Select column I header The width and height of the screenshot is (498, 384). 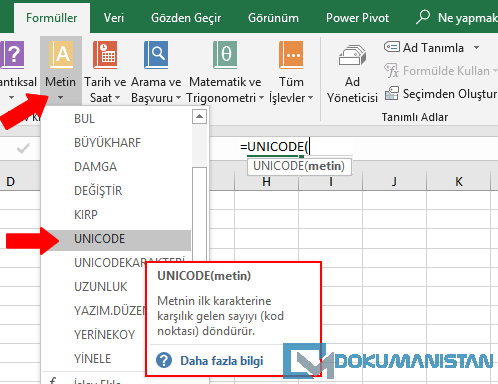coord(331,182)
